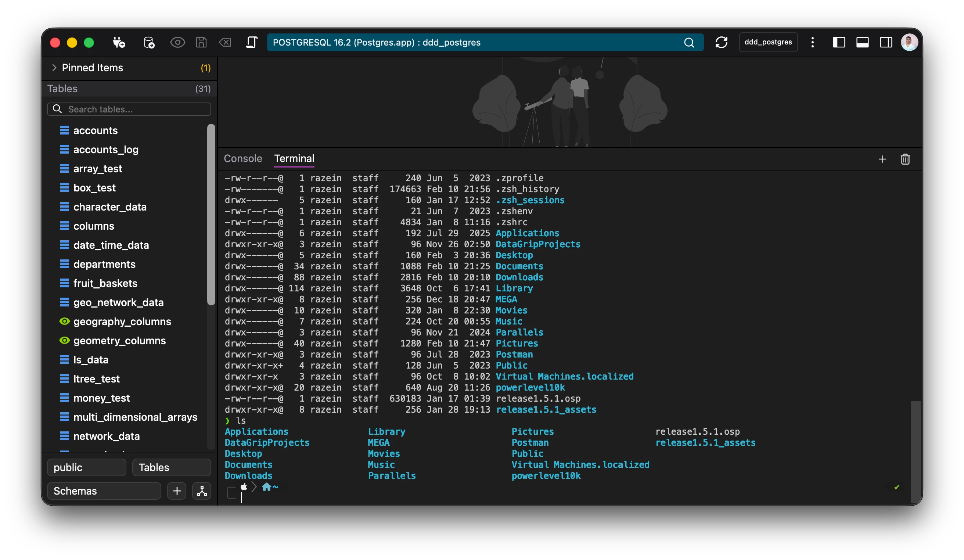Click the preview eye icon in toolbar

click(x=177, y=43)
